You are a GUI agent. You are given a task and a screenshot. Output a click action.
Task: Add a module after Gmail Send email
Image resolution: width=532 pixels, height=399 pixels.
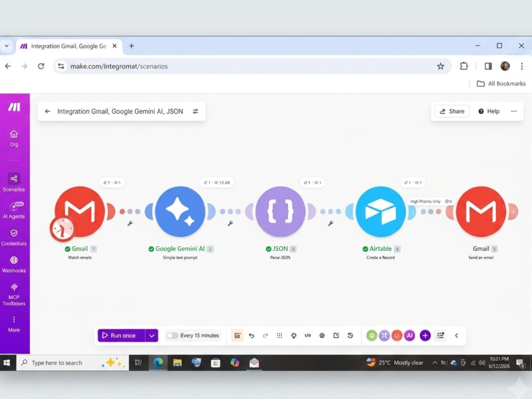(513, 211)
